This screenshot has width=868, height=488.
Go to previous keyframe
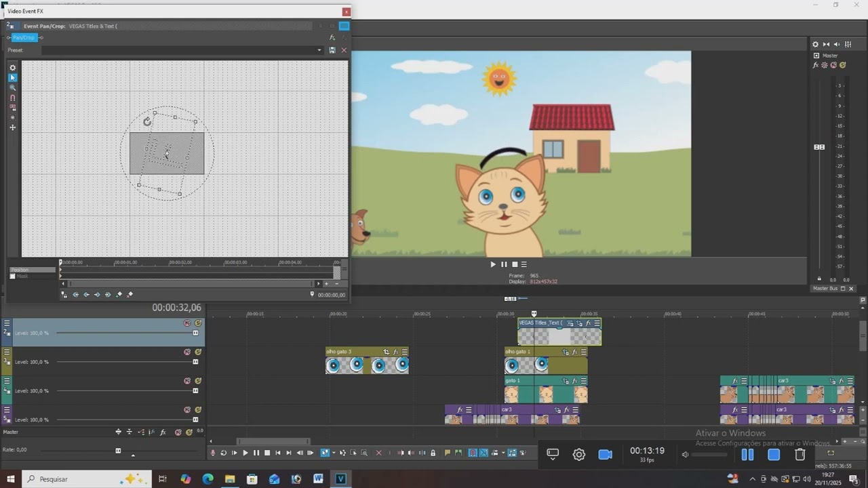[x=86, y=295]
